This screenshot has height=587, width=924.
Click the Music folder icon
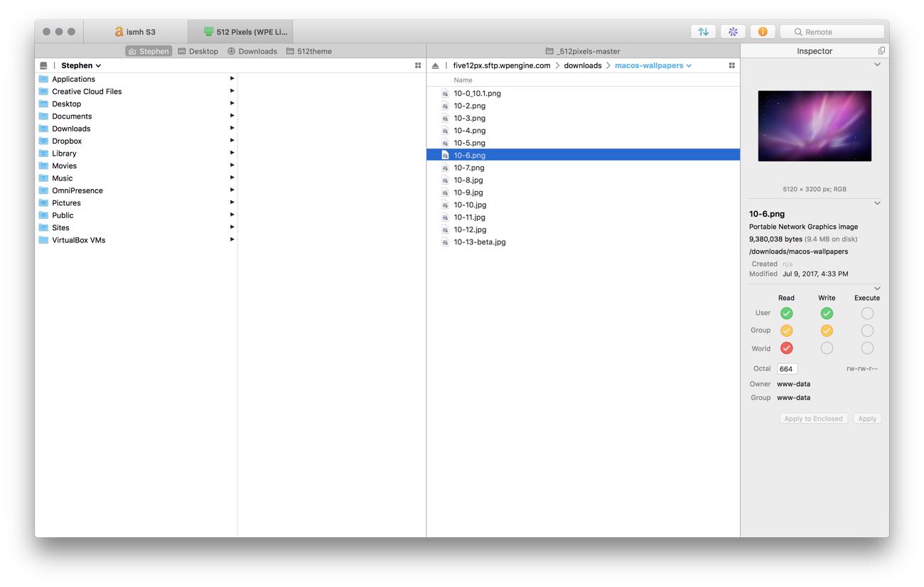click(x=44, y=178)
